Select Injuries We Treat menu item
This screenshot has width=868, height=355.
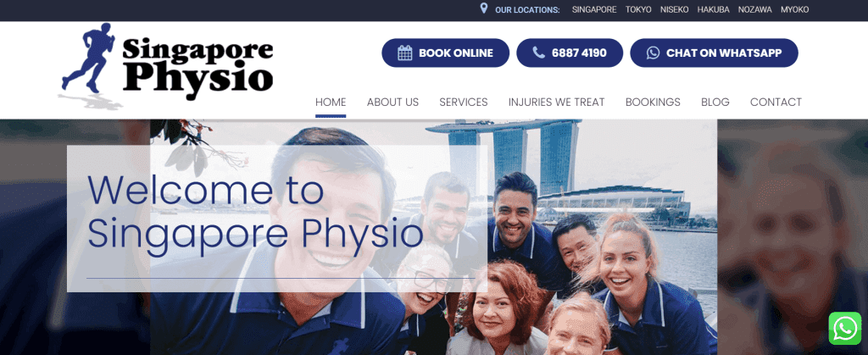click(x=556, y=103)
